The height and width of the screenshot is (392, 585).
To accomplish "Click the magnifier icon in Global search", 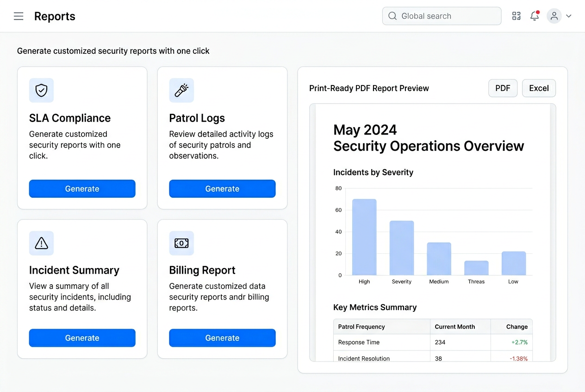I will click(392, 16).
